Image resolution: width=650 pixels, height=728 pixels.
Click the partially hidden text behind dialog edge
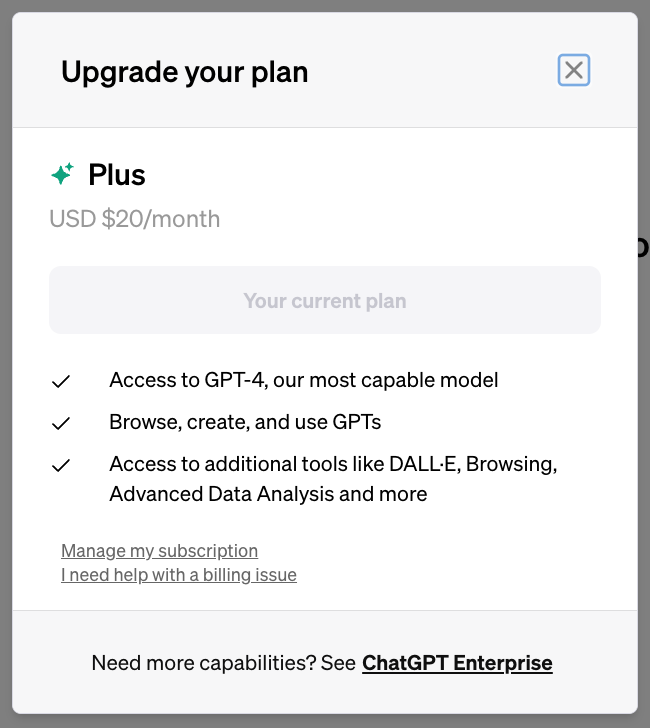[x=643, y=247]
